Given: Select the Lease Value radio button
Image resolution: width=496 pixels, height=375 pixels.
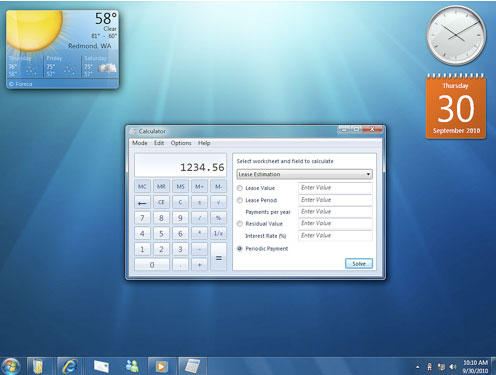Looking at the screenshot, I should coord(240,188).
